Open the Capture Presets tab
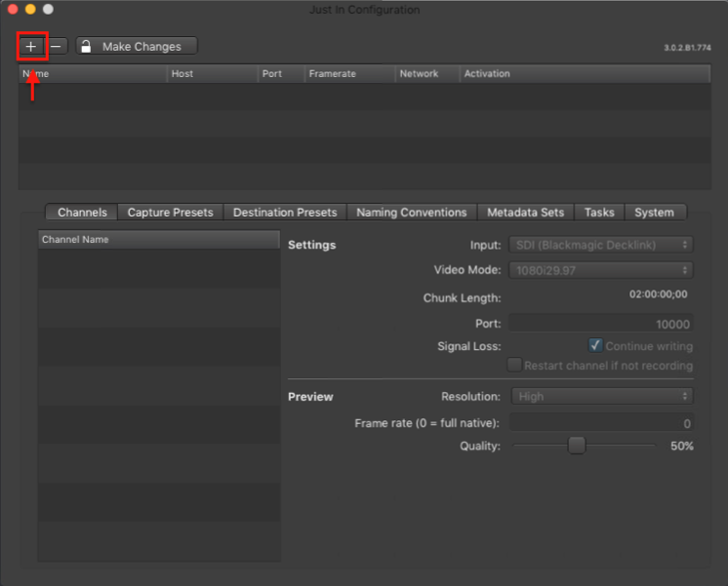This screenshot has height=586, width=728. click(171, 213)
